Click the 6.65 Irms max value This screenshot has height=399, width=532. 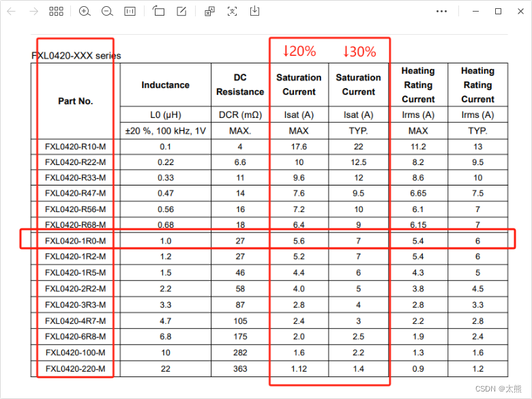click(418, 194)
